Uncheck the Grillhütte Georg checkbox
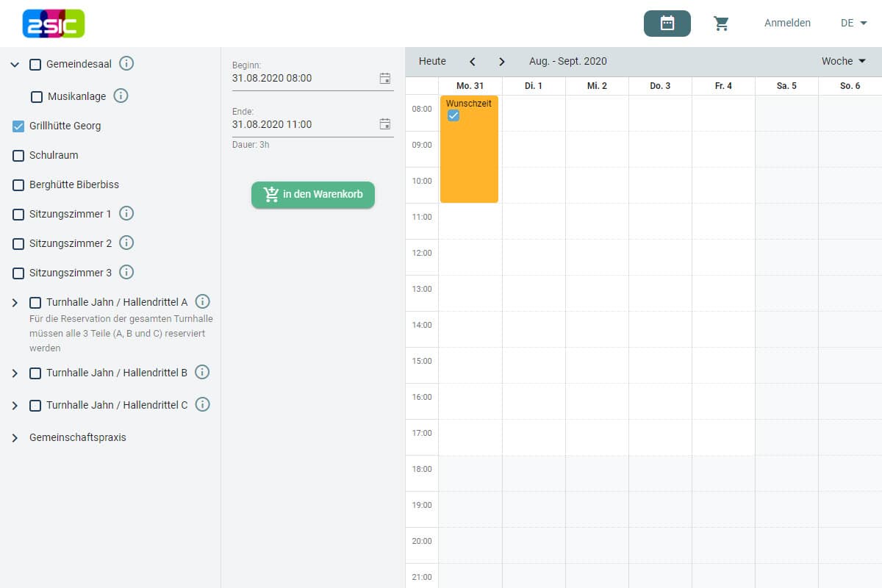882x588 pixels. [x=18, y=126]
